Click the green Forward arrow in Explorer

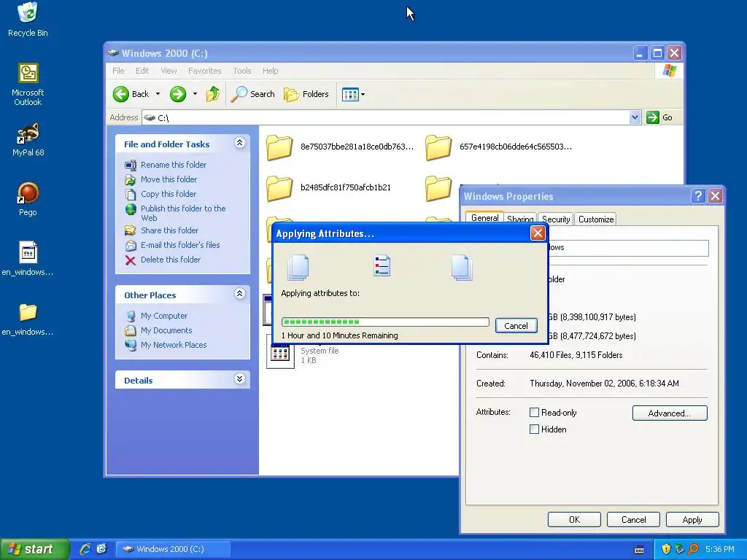178,94
